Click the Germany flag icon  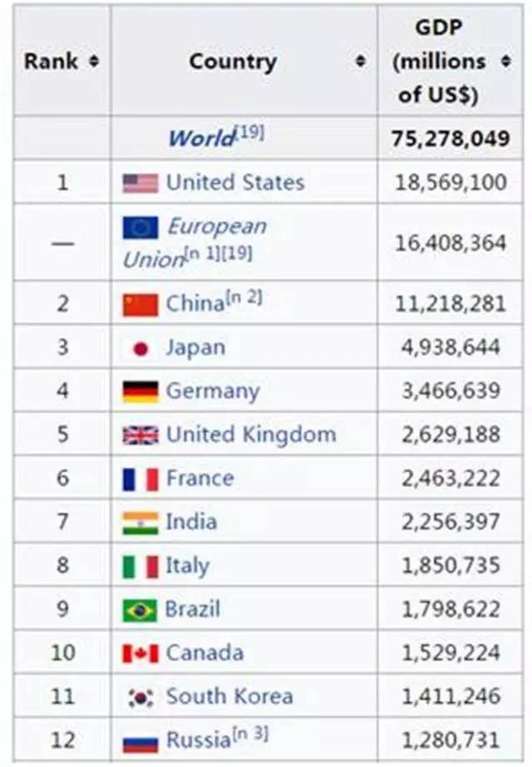coord(140,391)
